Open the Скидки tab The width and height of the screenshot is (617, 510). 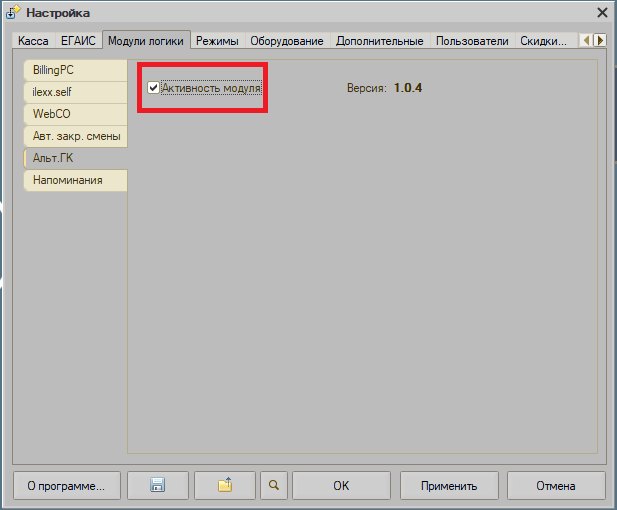pos(543,41)
